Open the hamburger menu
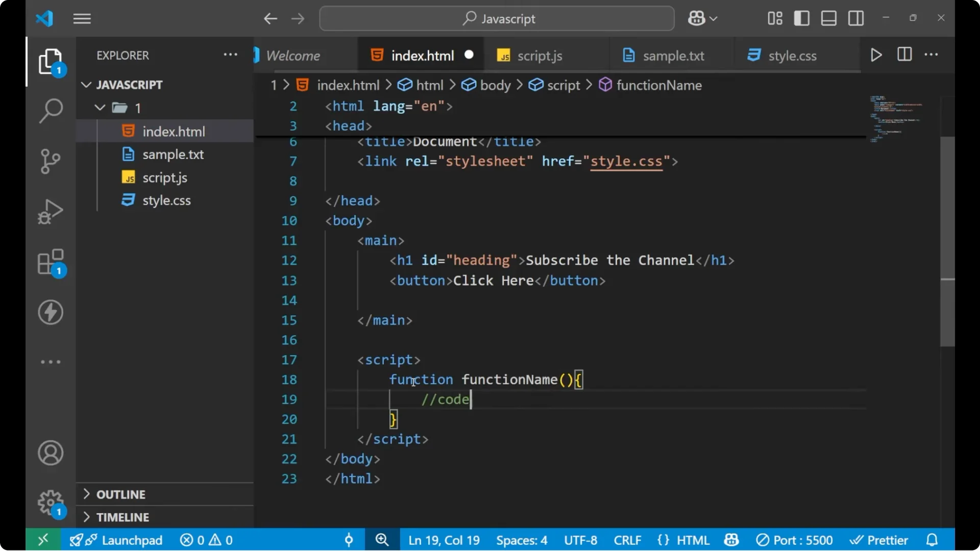The image size is (980, 551). 82,18
